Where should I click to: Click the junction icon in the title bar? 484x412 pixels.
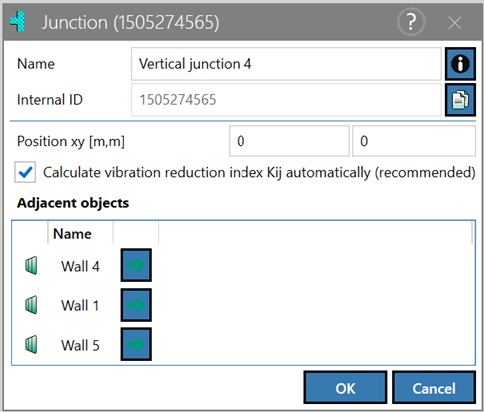coord(18,22)
